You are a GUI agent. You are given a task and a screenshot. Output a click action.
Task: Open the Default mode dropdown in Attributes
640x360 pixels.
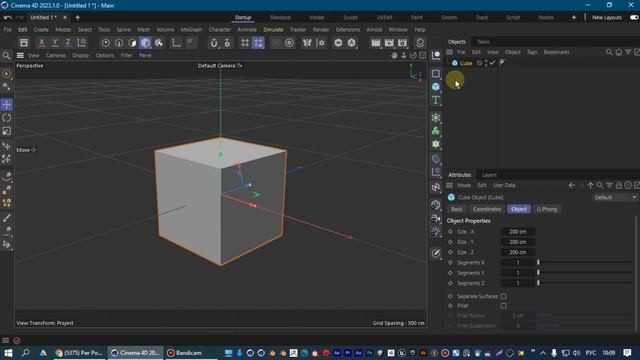tap(615, 198)
